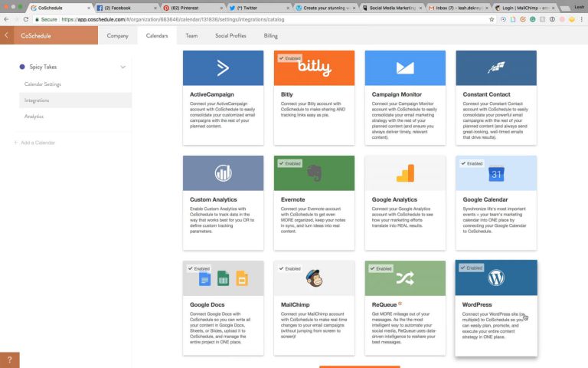The height and width of the screenshot is (368, 588).
Task: Click the back arrow beside CoSchedule
Action: 6,35
